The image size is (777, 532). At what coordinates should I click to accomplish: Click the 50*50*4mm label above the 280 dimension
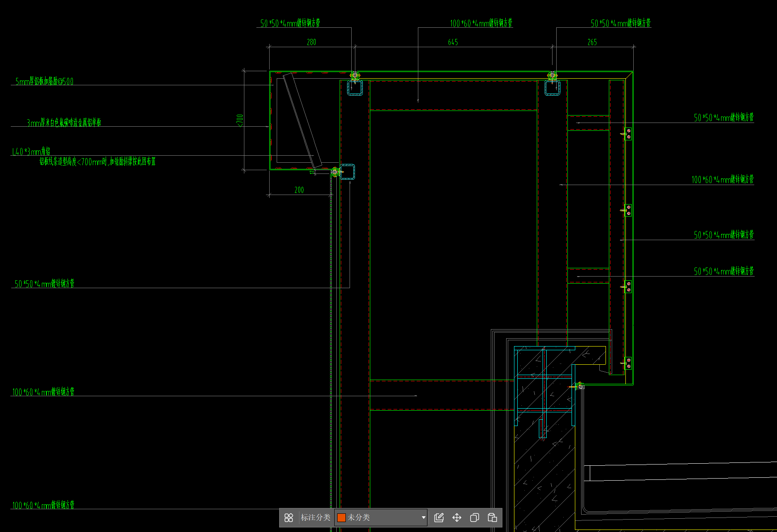click(290, 23)
